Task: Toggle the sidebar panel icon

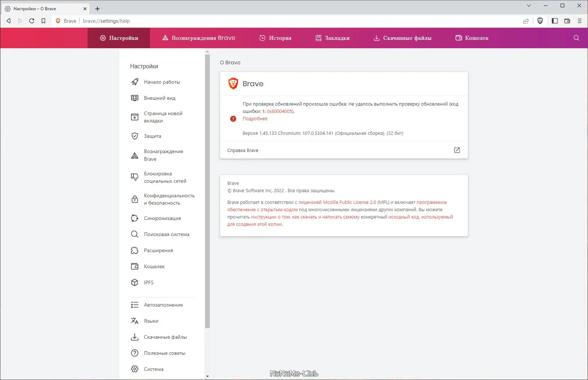Action: [555, 21]
